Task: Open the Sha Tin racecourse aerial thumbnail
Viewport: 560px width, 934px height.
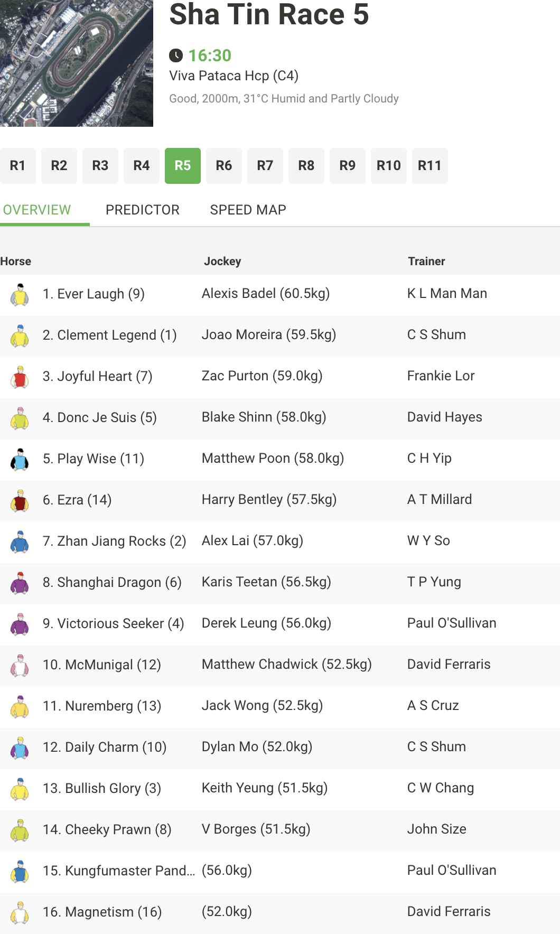Action: coord(77,63)
